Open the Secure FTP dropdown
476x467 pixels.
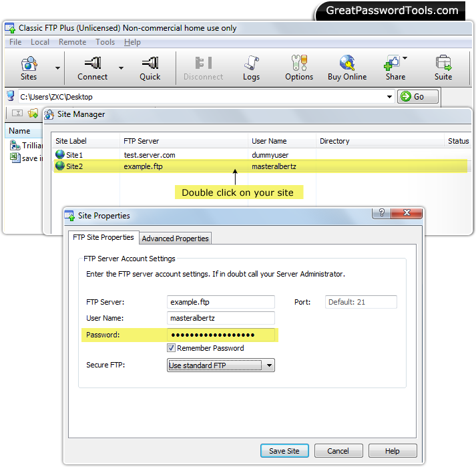point(221,365)
